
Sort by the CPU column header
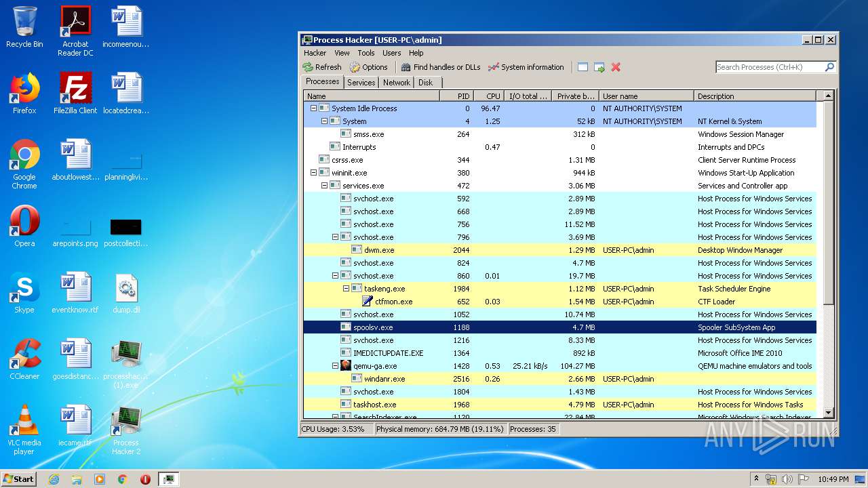click(x=489, y=96)
